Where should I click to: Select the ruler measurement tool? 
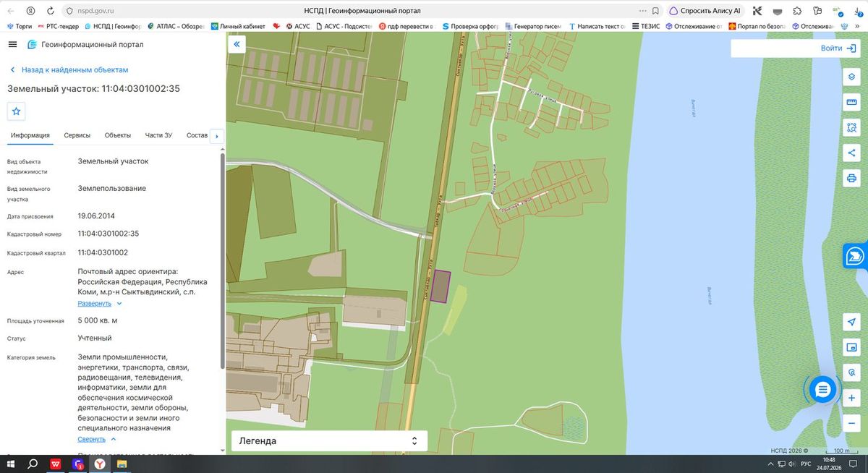[851, 102]
